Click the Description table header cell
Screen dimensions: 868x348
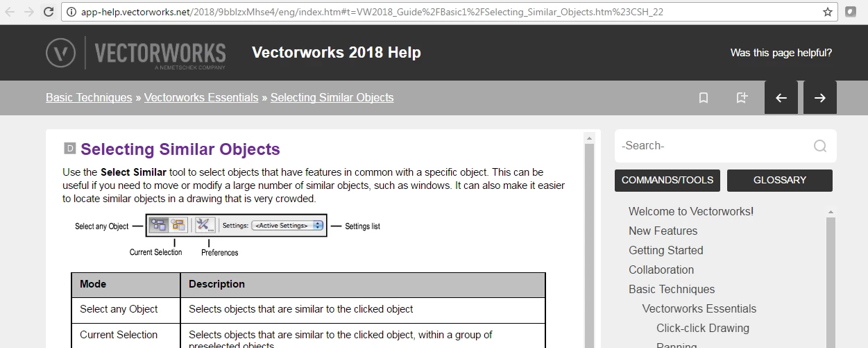[363, 285]
